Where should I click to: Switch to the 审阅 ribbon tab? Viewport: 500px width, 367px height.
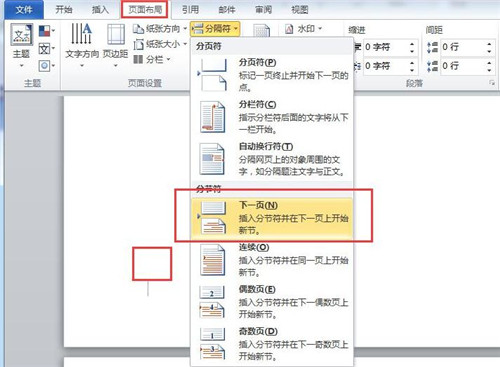click(263, 10)
